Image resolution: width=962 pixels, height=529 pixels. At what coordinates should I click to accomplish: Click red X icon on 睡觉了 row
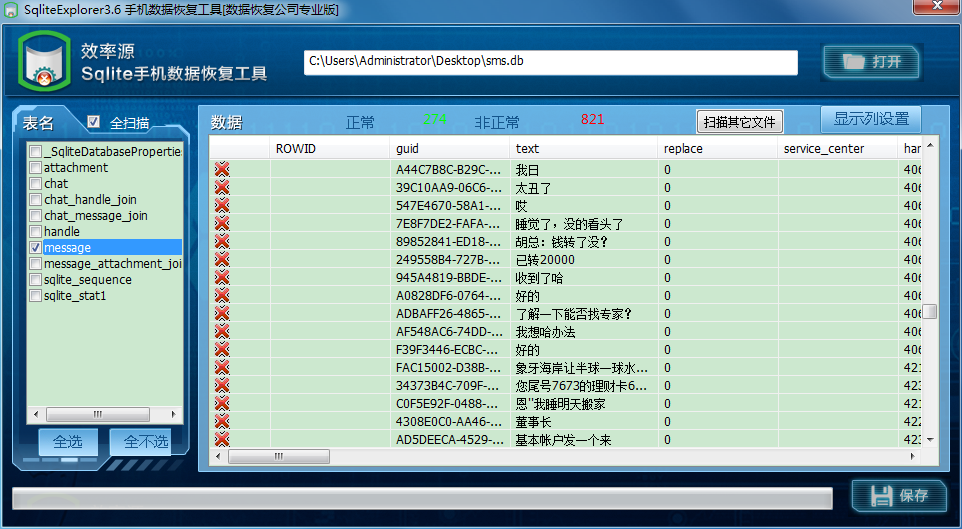[x=221, y=223]
